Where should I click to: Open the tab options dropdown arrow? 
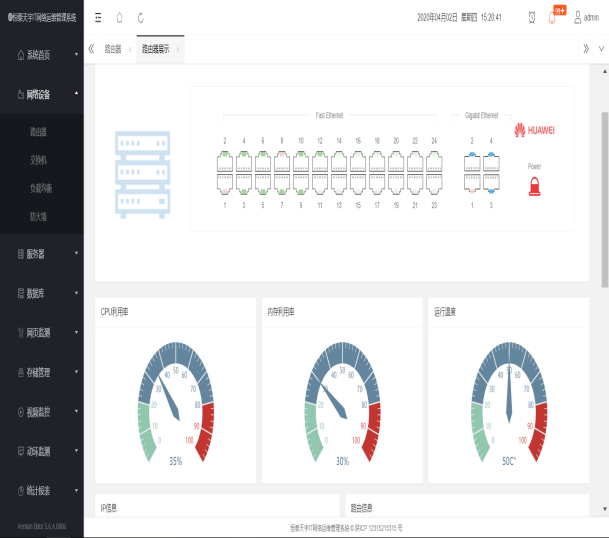601,49
